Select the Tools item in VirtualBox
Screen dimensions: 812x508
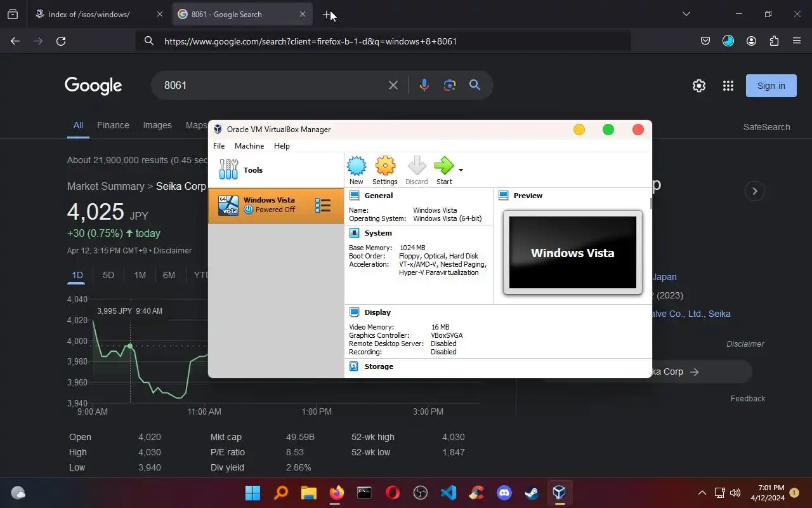point(276,170)
